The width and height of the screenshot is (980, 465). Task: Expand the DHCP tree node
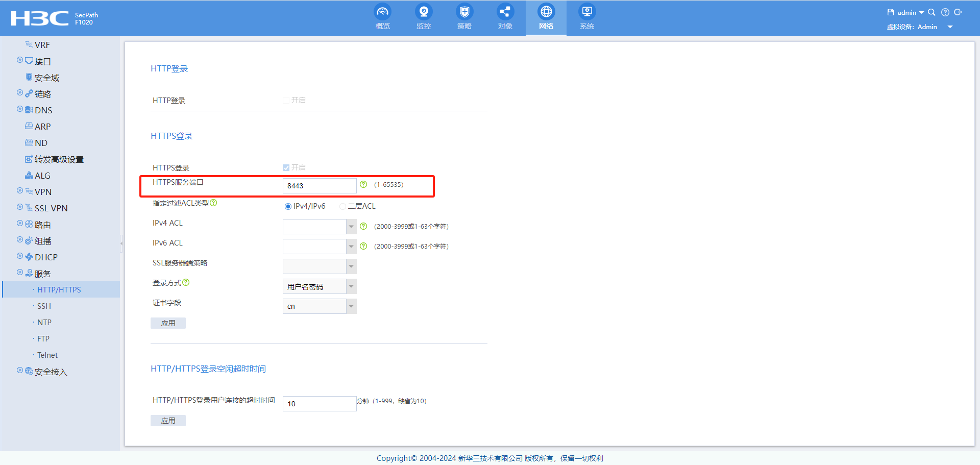tap(20, 256)
